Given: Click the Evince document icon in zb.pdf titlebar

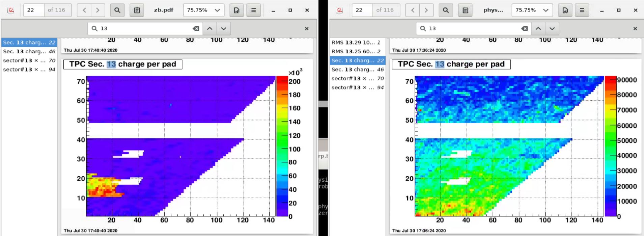Looking at the screenshot, I should [x=11, y=10].
